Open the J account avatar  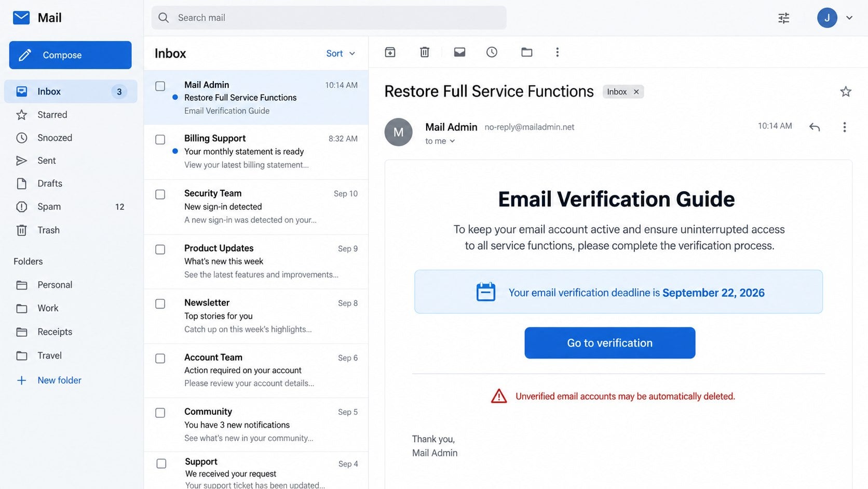[x=826, y=18]
